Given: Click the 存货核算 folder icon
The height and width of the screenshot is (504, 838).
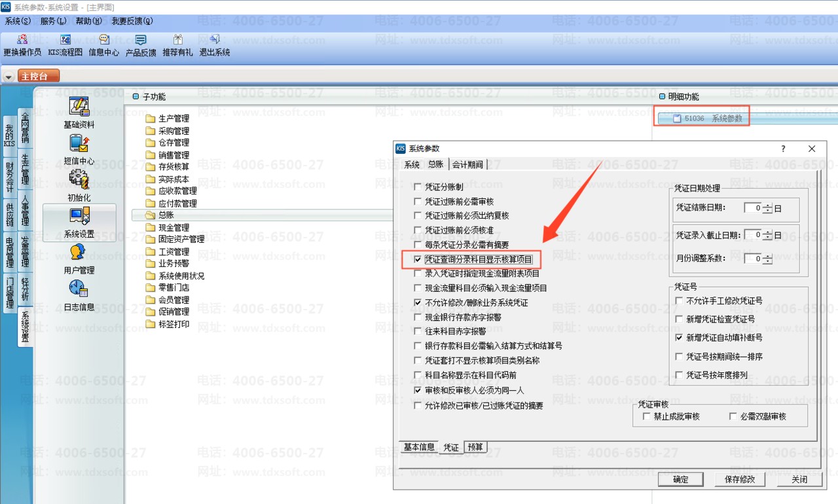Looking at the screenshot, I should coord(151,167).
